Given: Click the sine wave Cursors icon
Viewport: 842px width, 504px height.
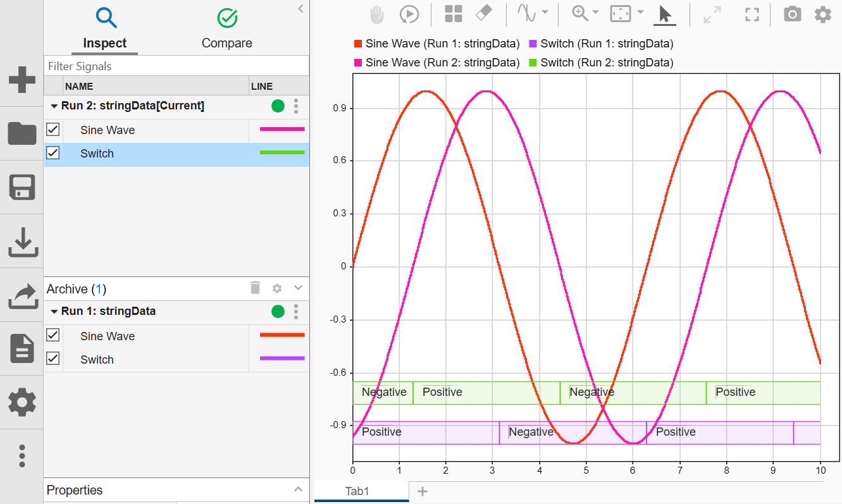Looking at the screenshot, I should tap(527, 14).
